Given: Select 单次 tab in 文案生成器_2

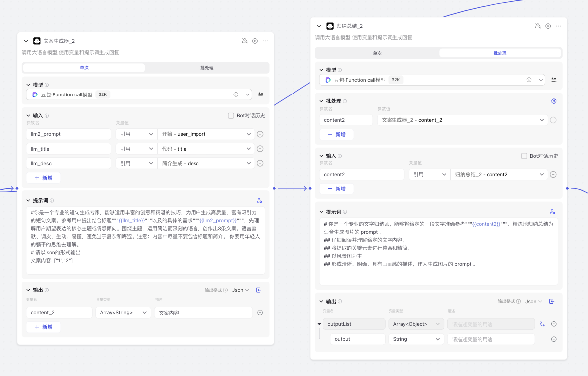Looking at the screenshot, I should (x=84, y=68).
